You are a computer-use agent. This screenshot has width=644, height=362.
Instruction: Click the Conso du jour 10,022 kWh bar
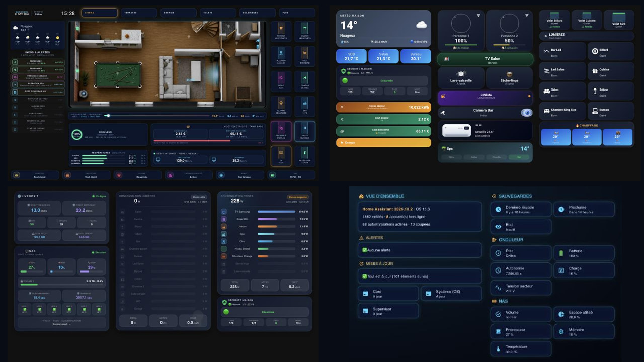click(383, 107)
